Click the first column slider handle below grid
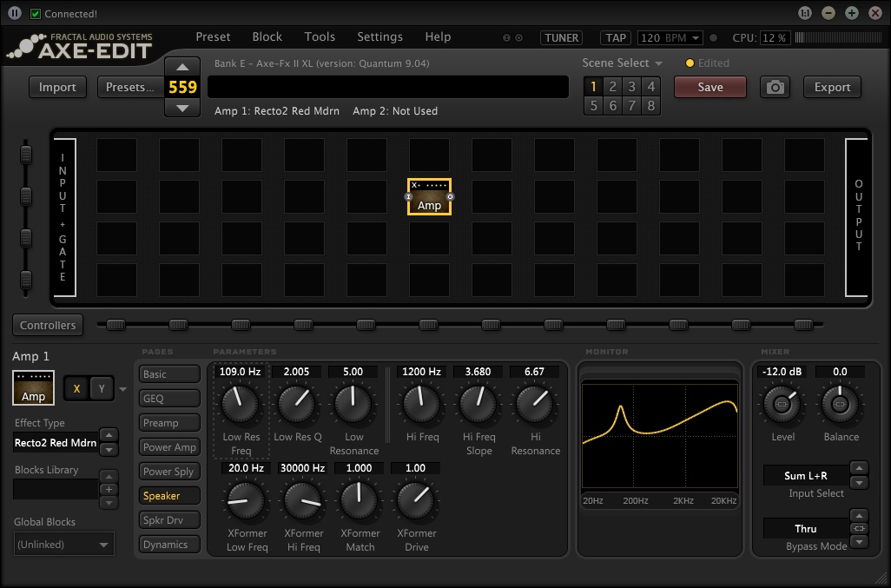891x588 pixels. pyautogui.click(x=115, y=325)
